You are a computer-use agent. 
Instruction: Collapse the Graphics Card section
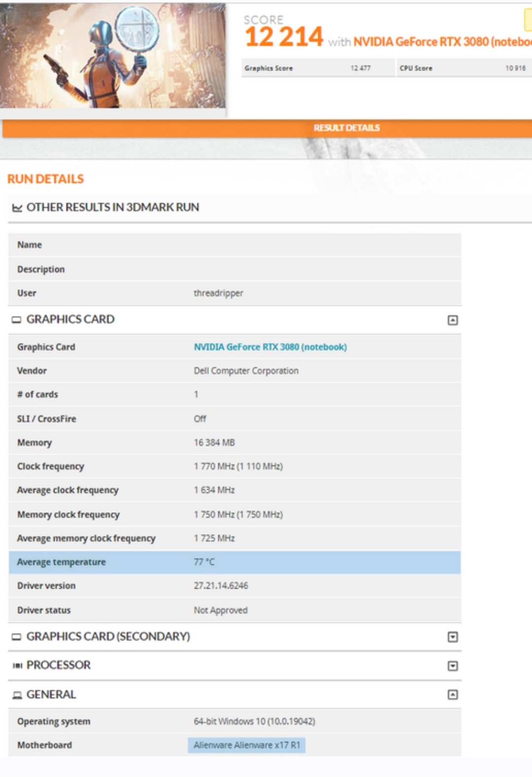[x=452, y=320]
